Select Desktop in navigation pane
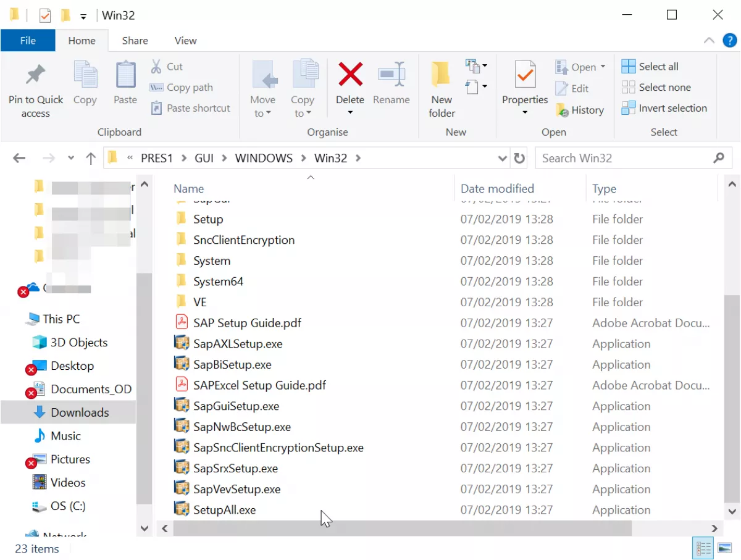This screenshot has height=560, width=741. click(x=72, y=366)
